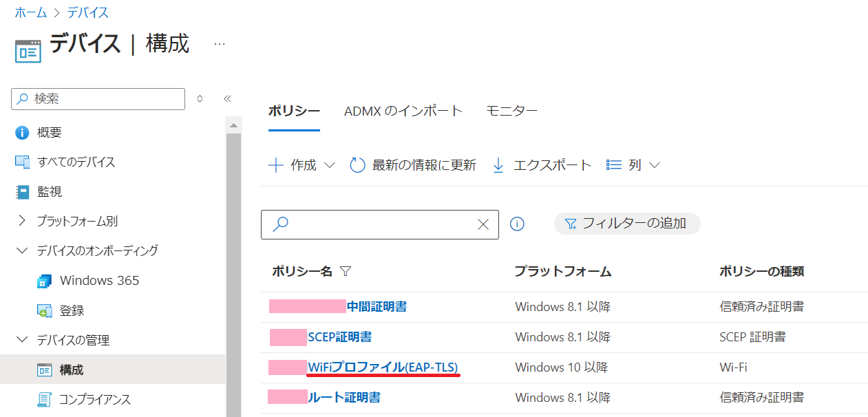This screenshot has height=417, width=868.
Task: Click the download icon for エクスポート
Action: (x=499, y=165)
